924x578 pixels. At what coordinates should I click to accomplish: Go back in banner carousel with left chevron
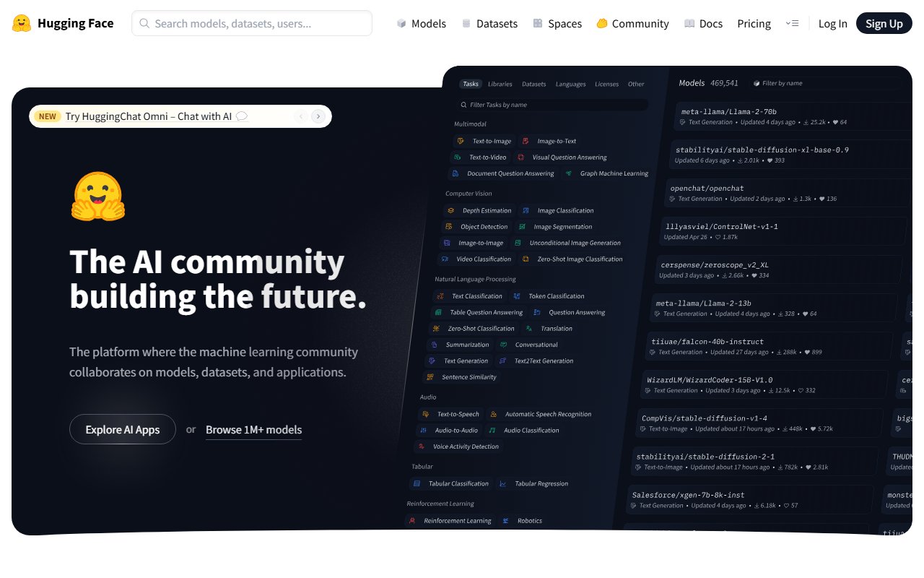(300, 116)
